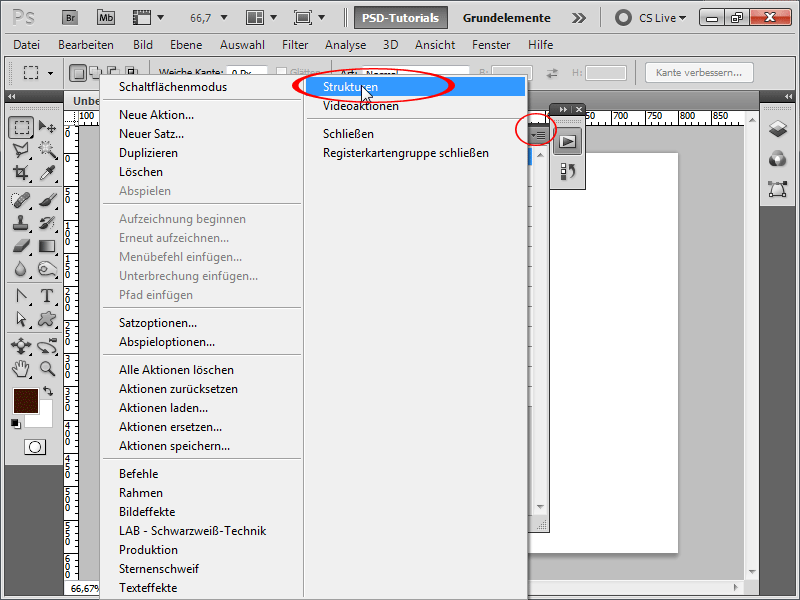This screenshot has height=600, width=800.
Task: Open the Filter menu
Action: pos(295,45)
